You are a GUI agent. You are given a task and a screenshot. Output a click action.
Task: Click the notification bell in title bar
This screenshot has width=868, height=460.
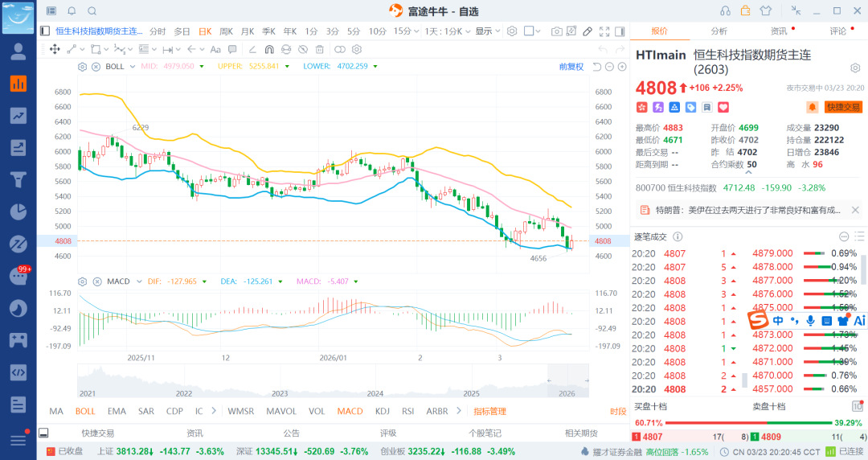[x=72, y=11]
